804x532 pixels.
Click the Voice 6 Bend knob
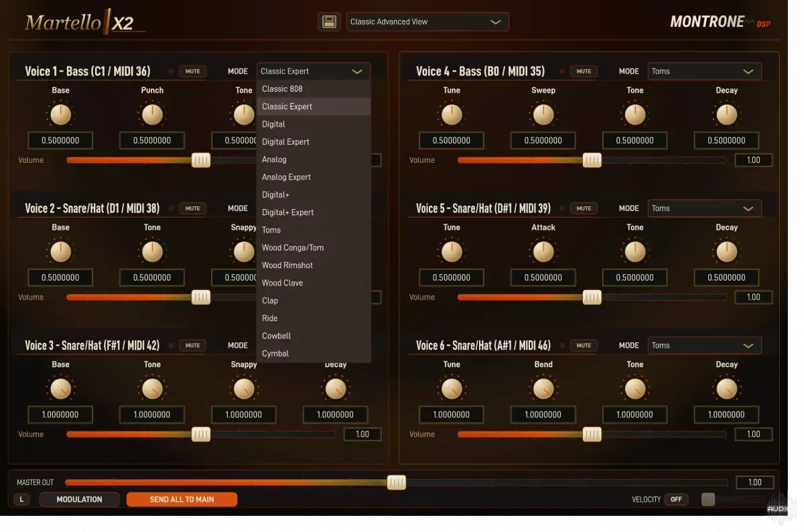coord(543,389)
